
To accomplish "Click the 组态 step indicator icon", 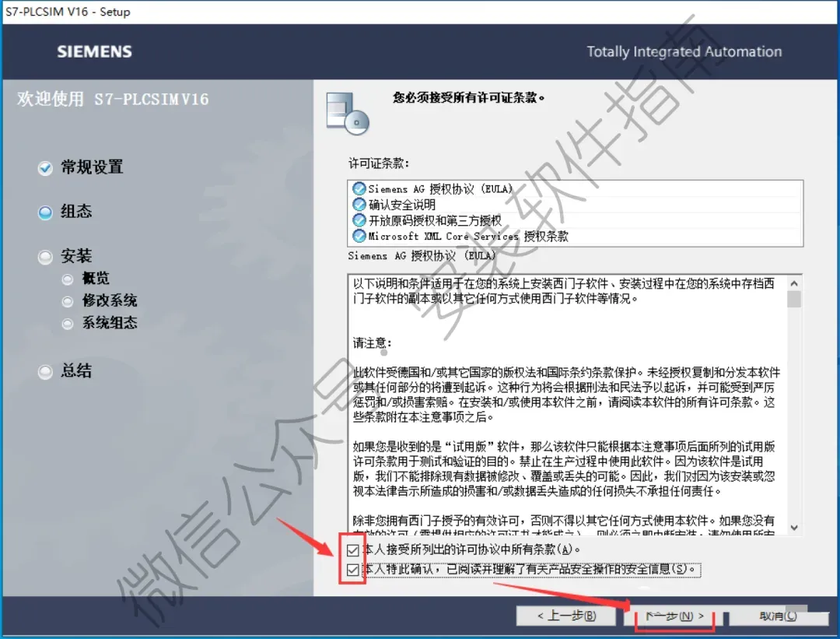I will coord(46,212).
